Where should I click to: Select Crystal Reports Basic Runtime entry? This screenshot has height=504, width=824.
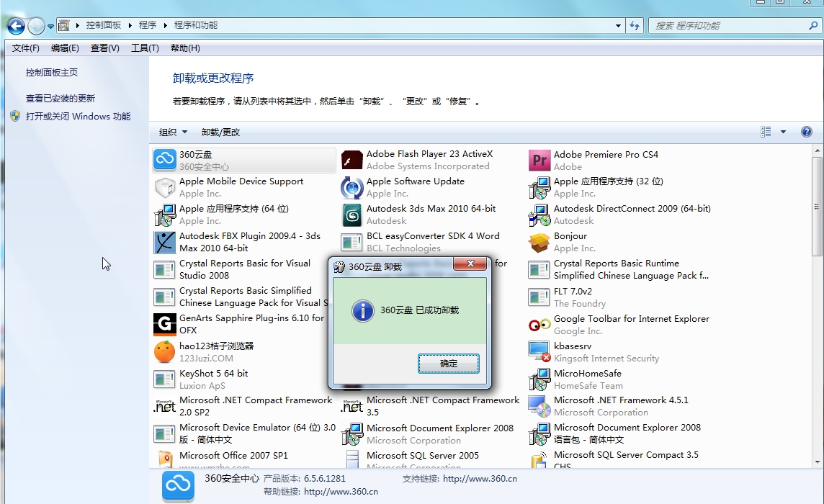620,269
